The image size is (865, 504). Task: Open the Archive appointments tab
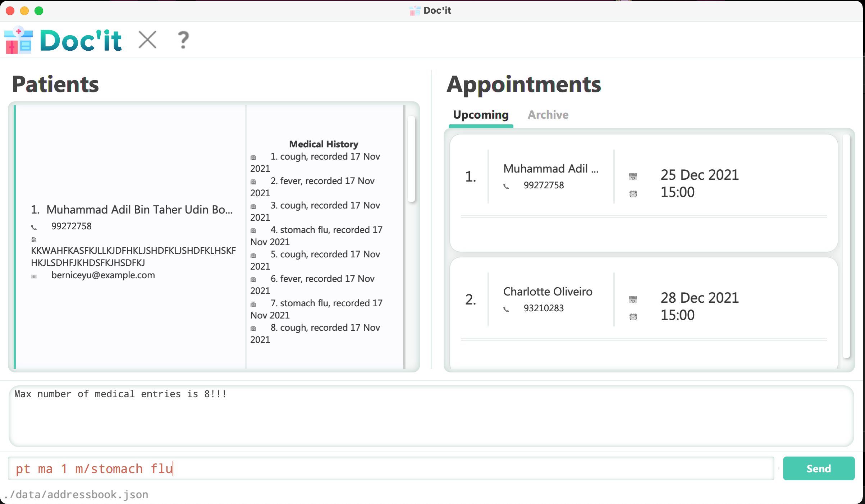coord(548,115)
